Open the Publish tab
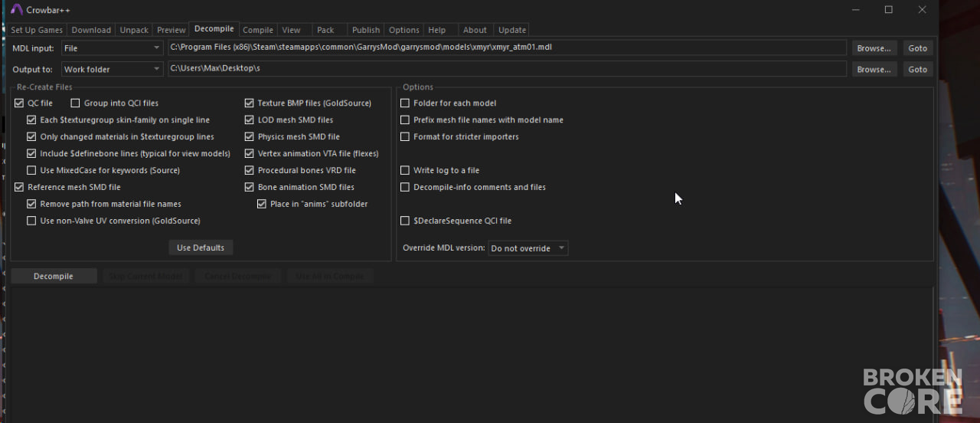Viewport: 980px width, 423px height. 366,30
